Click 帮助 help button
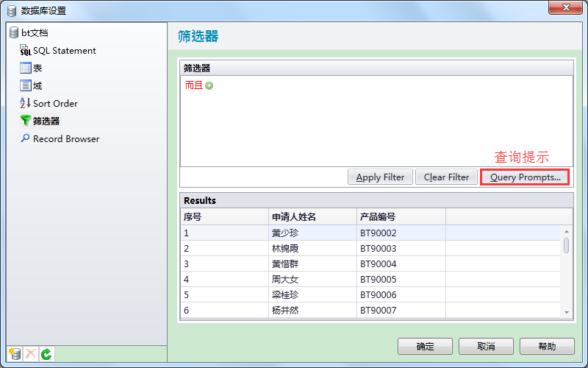Image resolution: width=588 pixels, height=368 pixels. coord(547,346)
